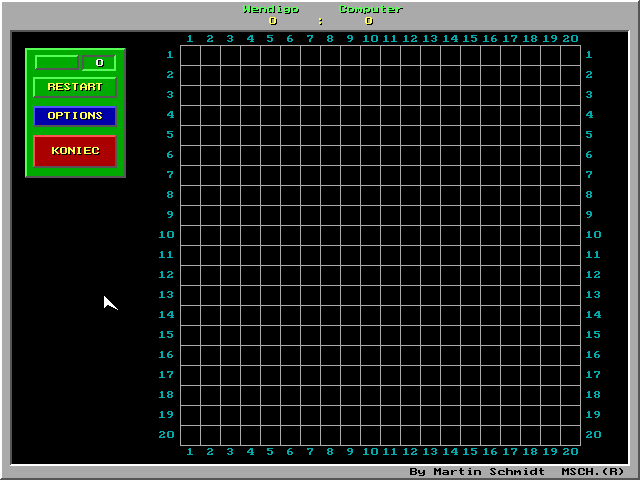Place a mark at column 1, row 1
The height and width of the screenshot is (480, 640).
click(190, 55)
